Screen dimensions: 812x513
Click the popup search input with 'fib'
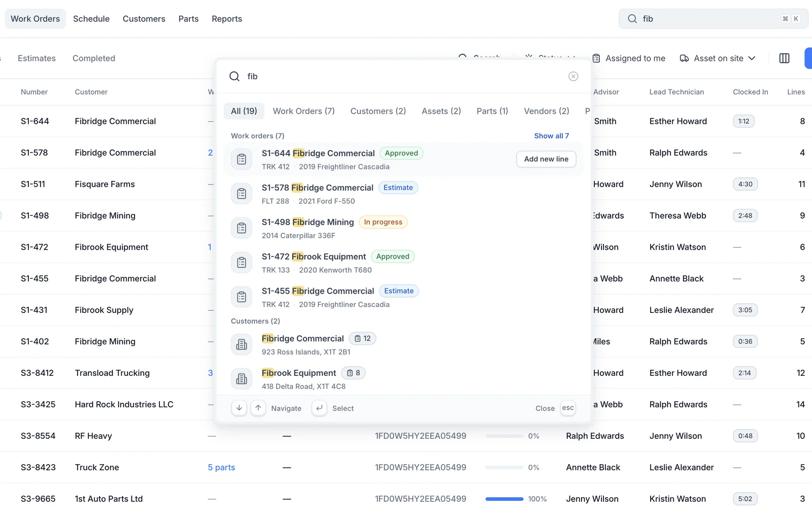pyautogui.click(x=403, y=76)
